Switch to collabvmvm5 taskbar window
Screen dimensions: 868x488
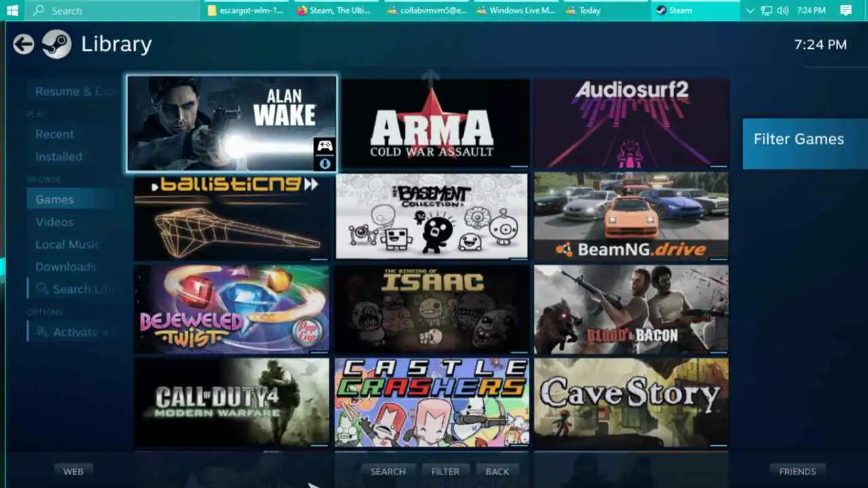point(427,10)
